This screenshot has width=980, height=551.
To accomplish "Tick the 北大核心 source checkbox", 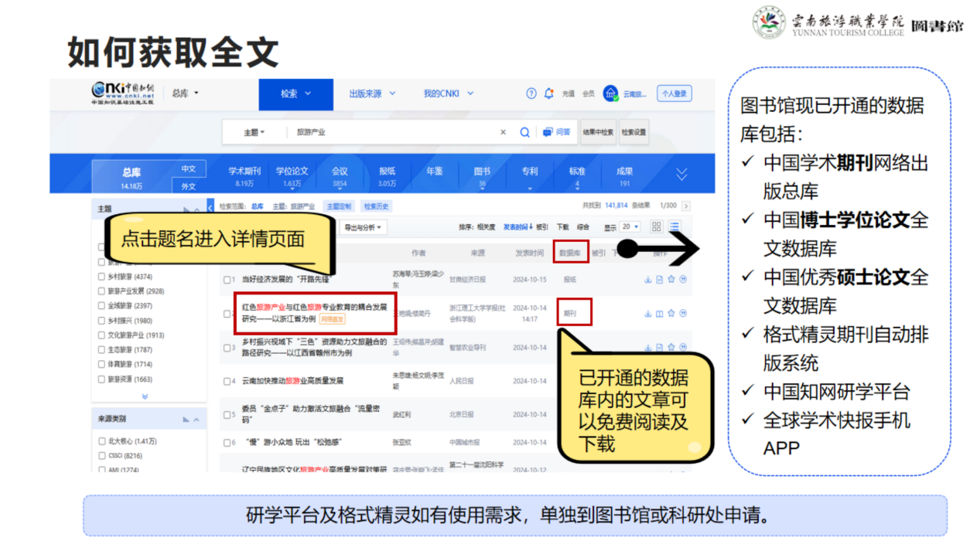I will click(x=102, y=441).
